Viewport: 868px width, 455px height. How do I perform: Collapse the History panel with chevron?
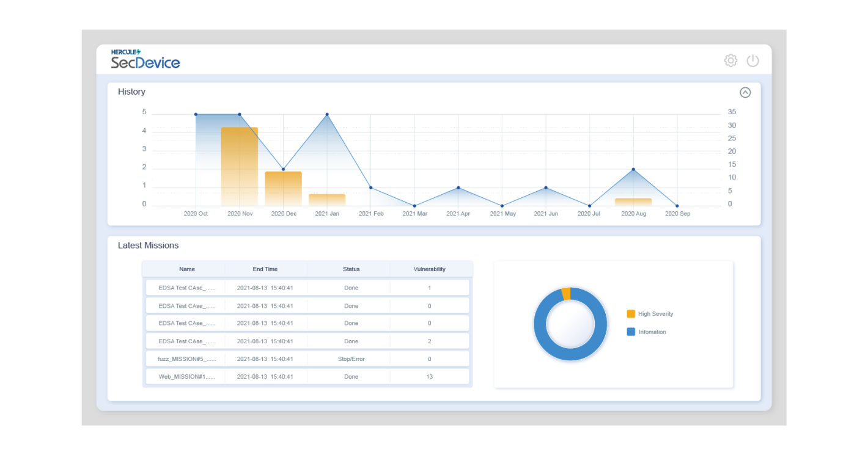coord(745,92)
